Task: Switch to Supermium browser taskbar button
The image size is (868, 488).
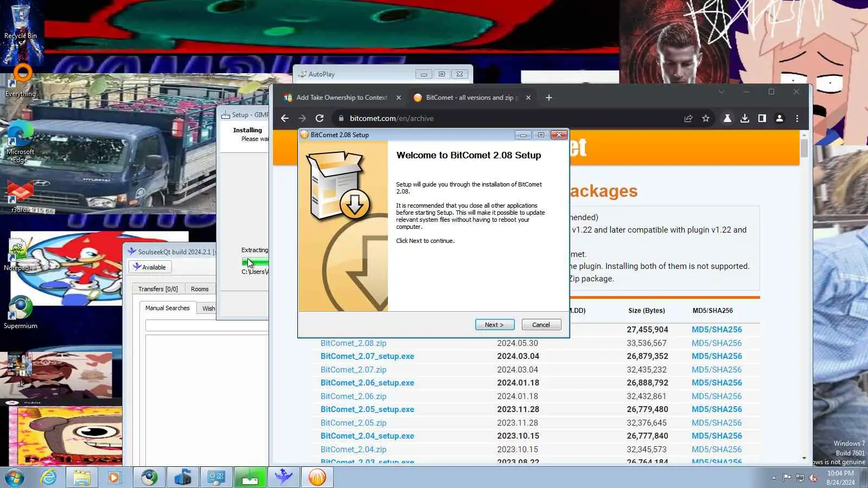Action: point(149,478)
